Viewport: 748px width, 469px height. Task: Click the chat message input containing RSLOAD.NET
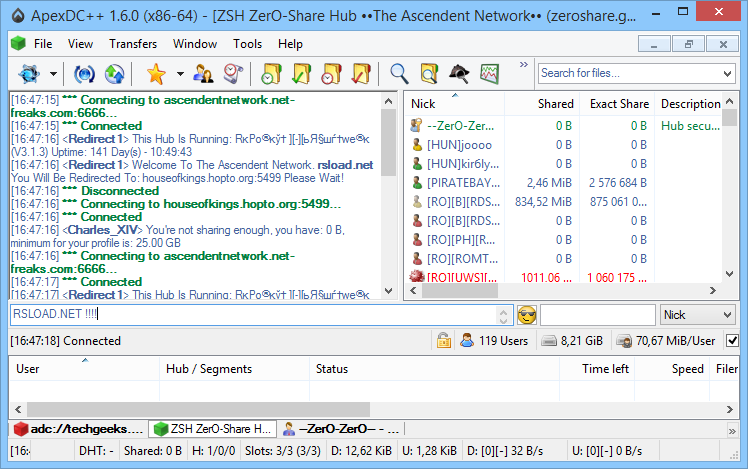coord(261,314)
